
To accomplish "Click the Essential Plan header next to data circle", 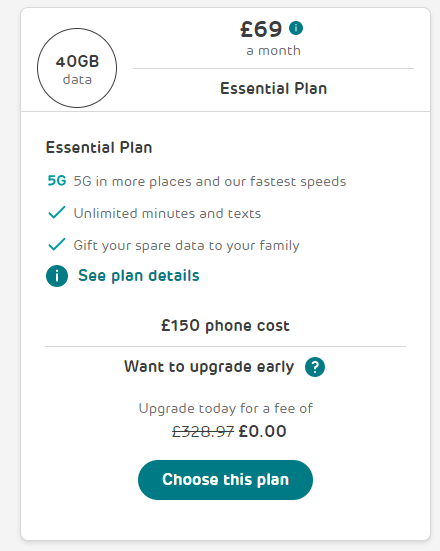I will tap(273, 88).
